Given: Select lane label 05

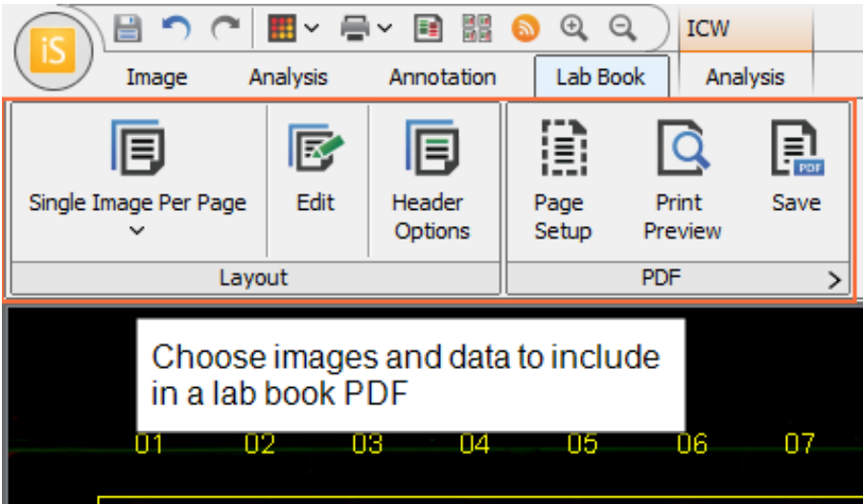Looking at the screenshot, I should coord(582,444).
